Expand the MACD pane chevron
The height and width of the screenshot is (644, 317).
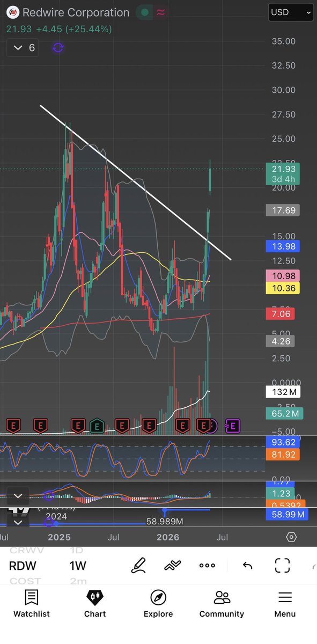coord(18,496)
